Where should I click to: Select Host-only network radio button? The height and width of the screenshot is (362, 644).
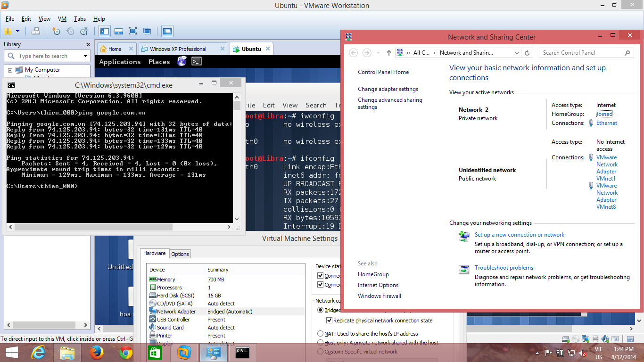321,342
